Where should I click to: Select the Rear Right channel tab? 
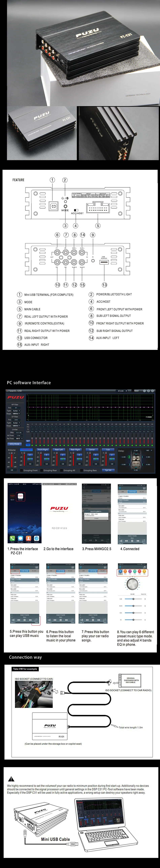75,449
